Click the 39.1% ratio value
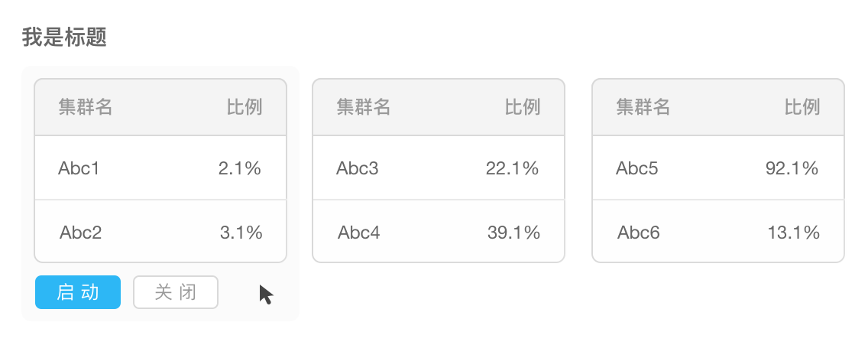Screen dimensions: 868x358 tap(514, 233)
